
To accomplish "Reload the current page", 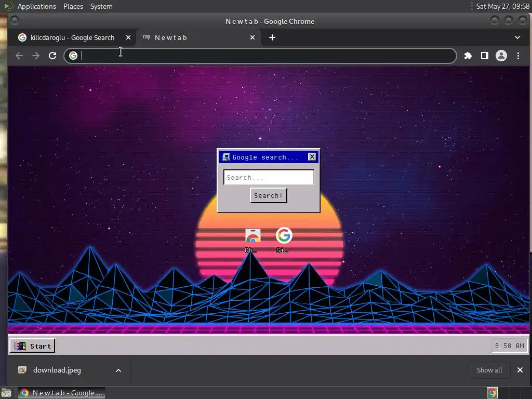I will tap(52, 56).
